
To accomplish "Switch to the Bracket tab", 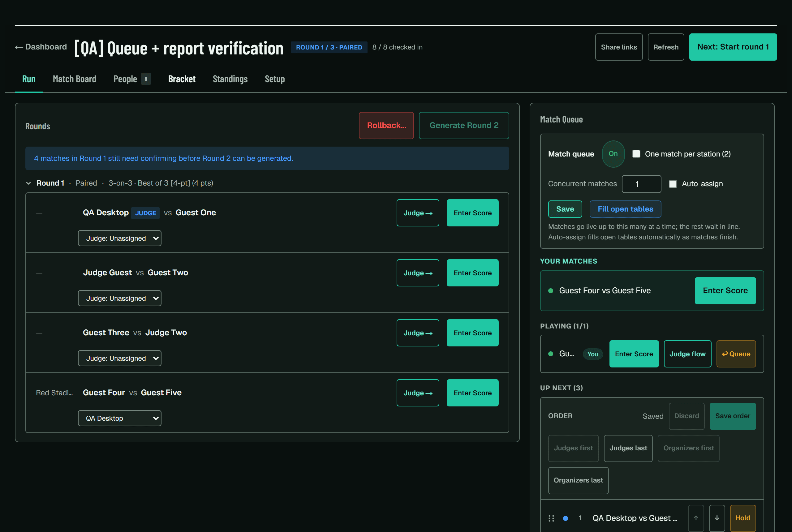I will (182, 79).
